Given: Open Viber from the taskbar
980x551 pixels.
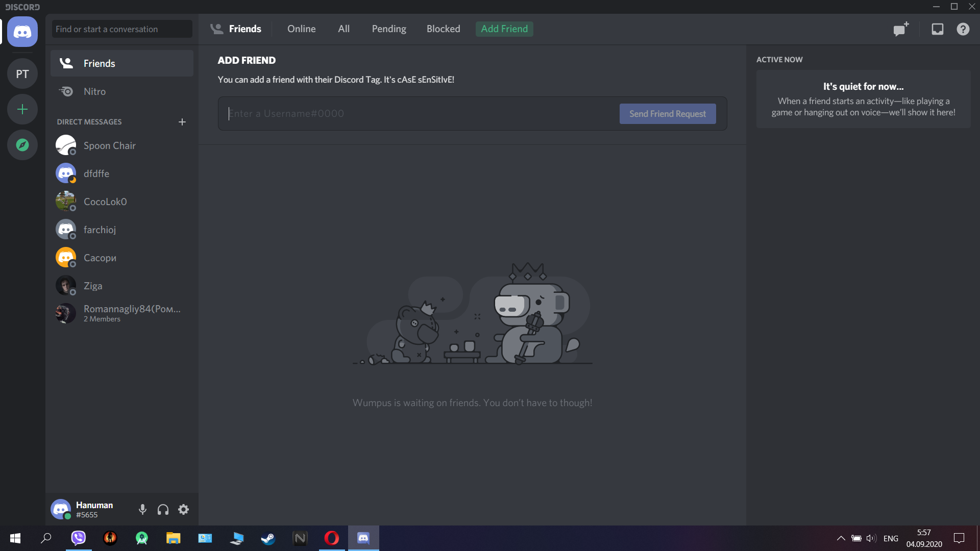Looking at the screenshot, I should pyautogui.click(x=79, y=538).
